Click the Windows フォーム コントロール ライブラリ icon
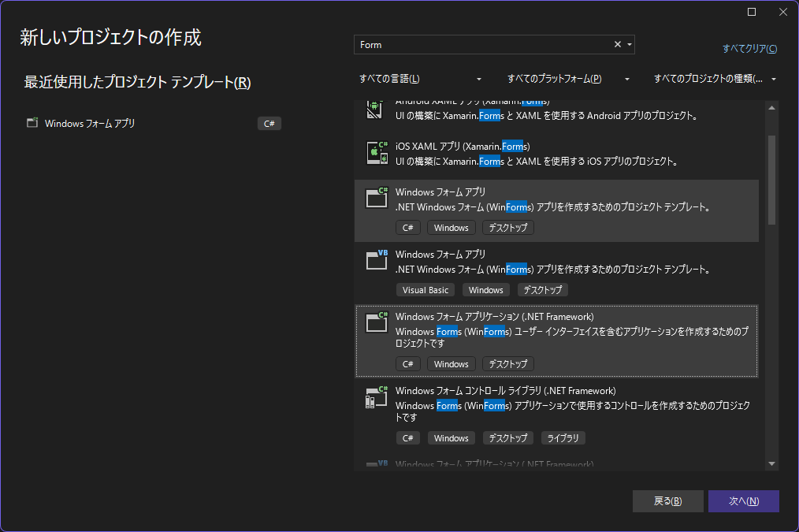The image size is (799, 532). (x=377, y=396)
